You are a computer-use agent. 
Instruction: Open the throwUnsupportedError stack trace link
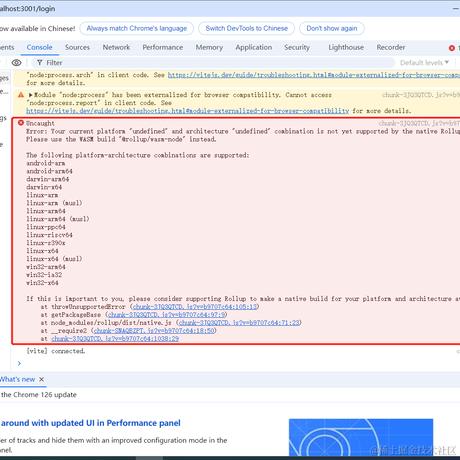click(195, 307)
